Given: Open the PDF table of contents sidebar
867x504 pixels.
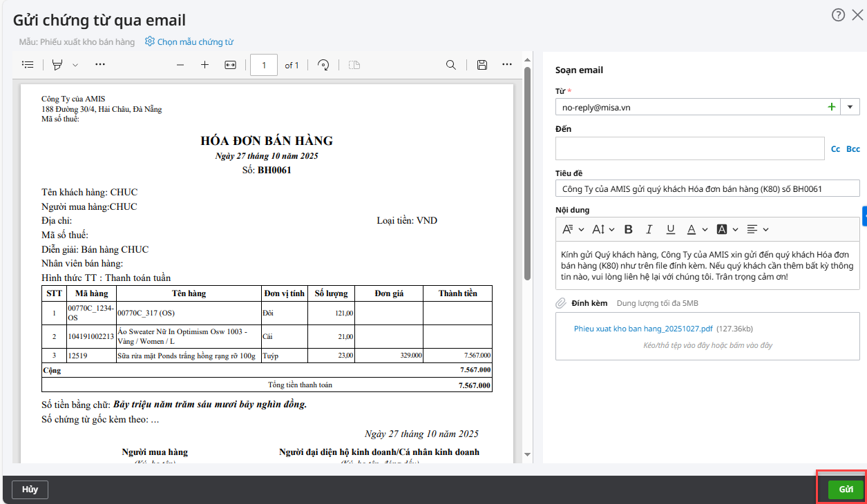Looking at the screenshot, I should tap(28, 65).
